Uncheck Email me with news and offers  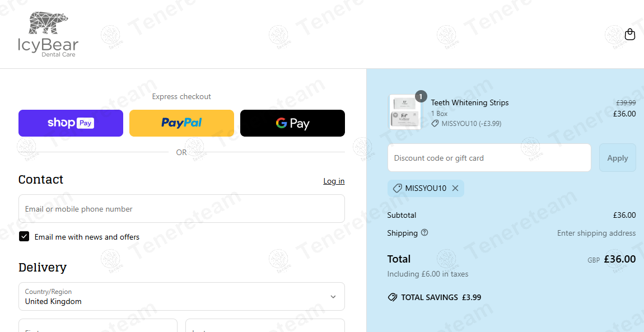[x=24, y=236]
